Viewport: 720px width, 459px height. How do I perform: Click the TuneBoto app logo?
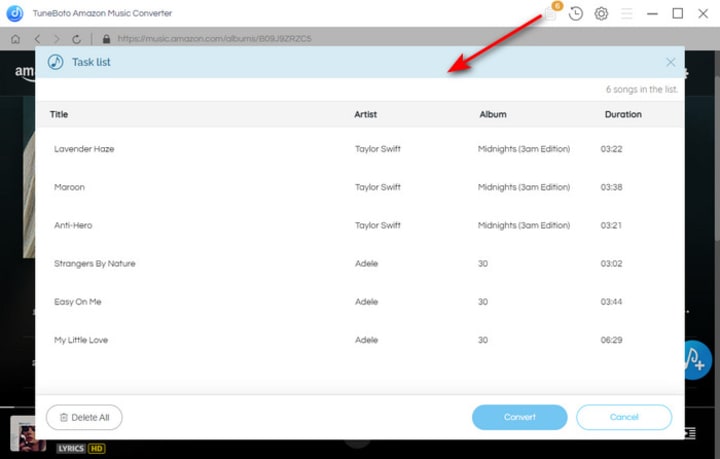(15, 13)
